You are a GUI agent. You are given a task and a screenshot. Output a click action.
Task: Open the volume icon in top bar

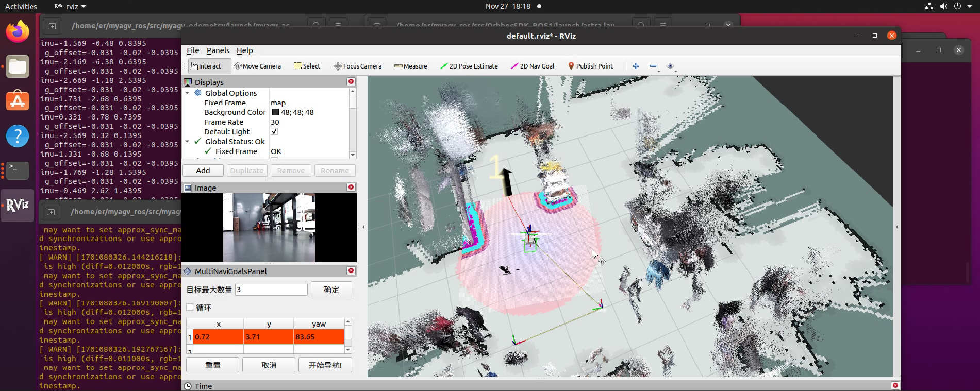coord(943,6)
